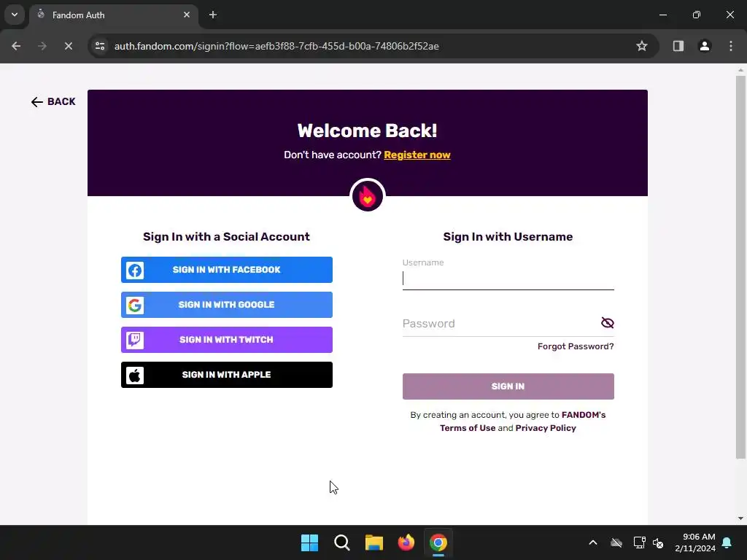View site information icon in address bar
Screen dimensions: 747x560
100,46
